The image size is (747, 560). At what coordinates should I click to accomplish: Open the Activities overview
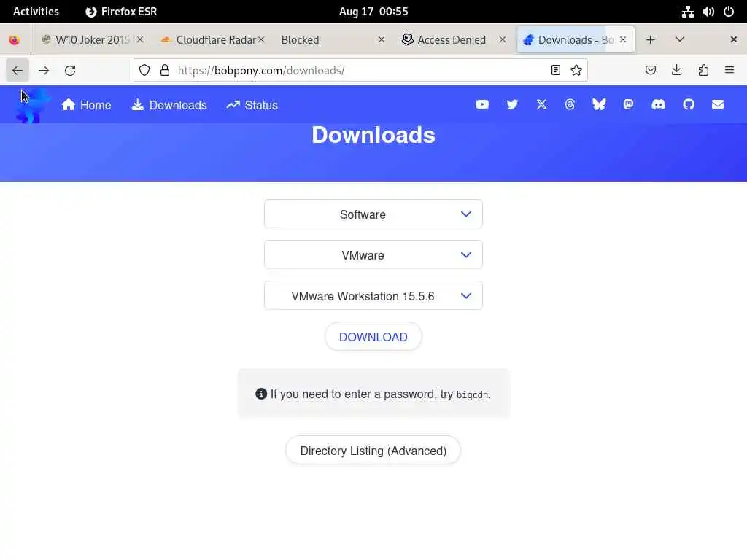coord(36,12)
